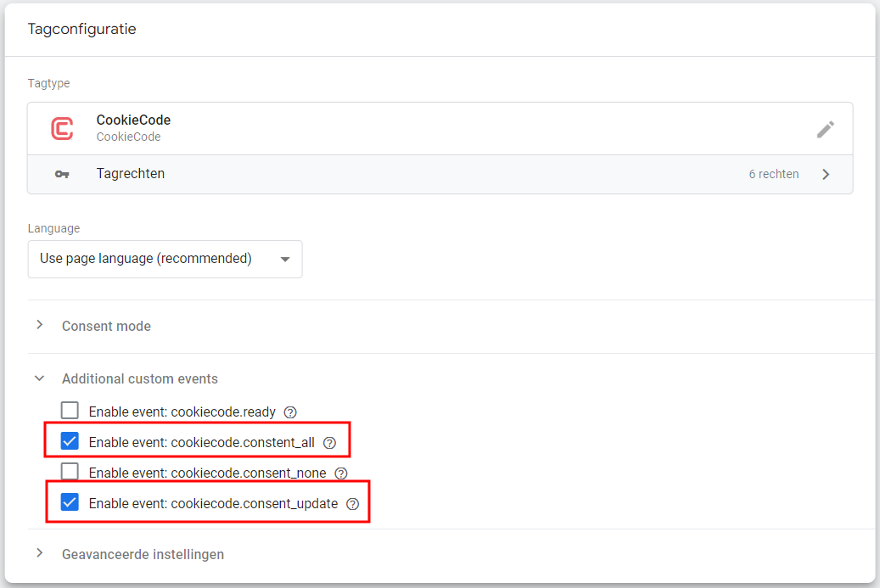Viewport: 880px width, 588px height.
Task: Expand the Consent mode section
Action: [x=39, y=325]
